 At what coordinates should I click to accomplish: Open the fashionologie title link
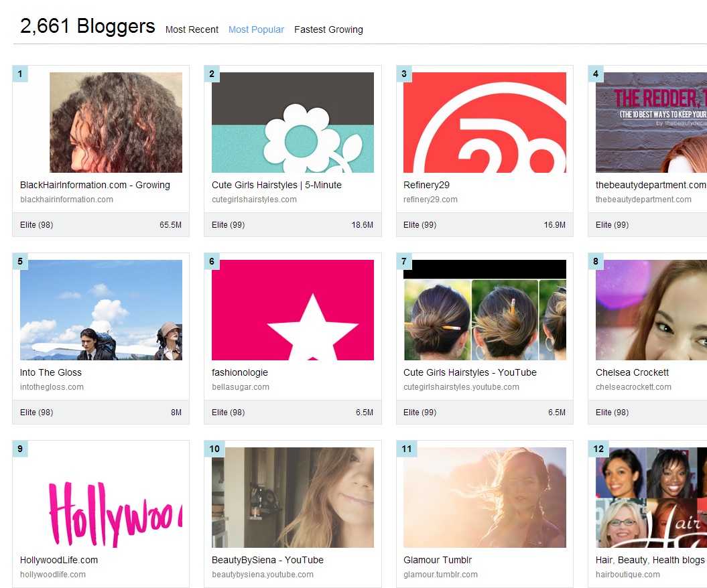(x=240, y=372)
